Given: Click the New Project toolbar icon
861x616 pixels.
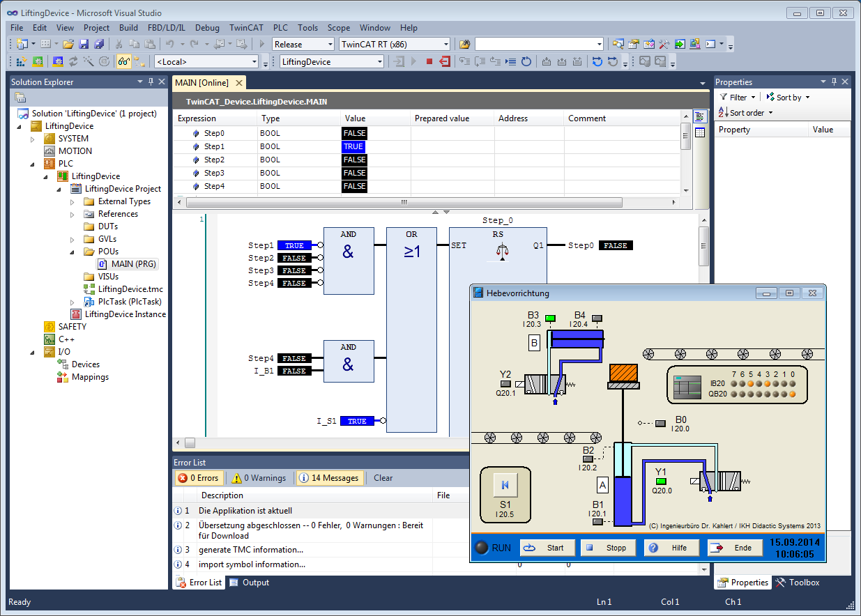Looking at the screenshot, I should tap(22, 44).
